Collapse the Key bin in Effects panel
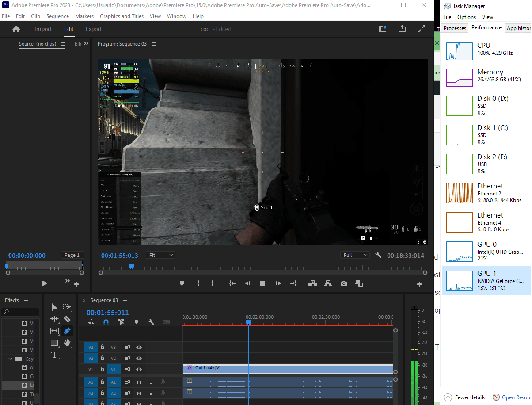This screenshot has height=405, width=532. tap(10, 359)
